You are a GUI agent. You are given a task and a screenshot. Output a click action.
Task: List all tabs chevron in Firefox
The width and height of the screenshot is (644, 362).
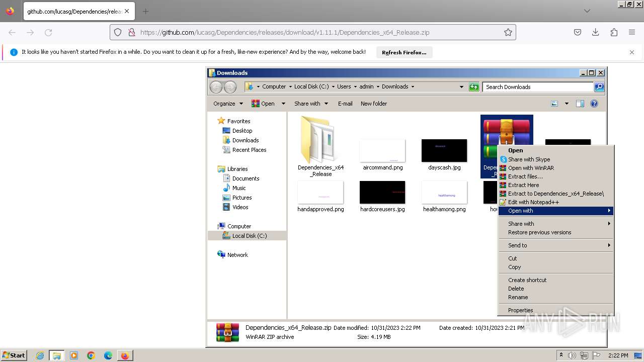pyautogui.click(x=587, y=11)
